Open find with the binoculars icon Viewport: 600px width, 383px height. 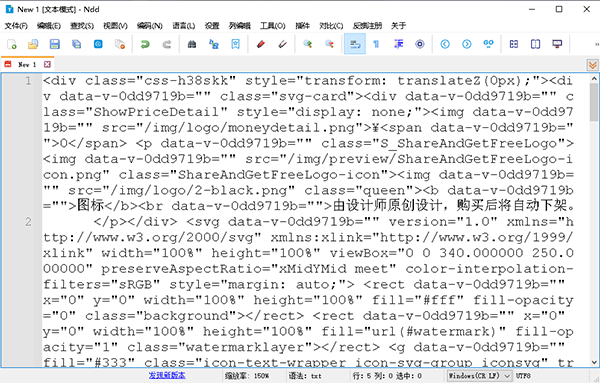point(192,44)
